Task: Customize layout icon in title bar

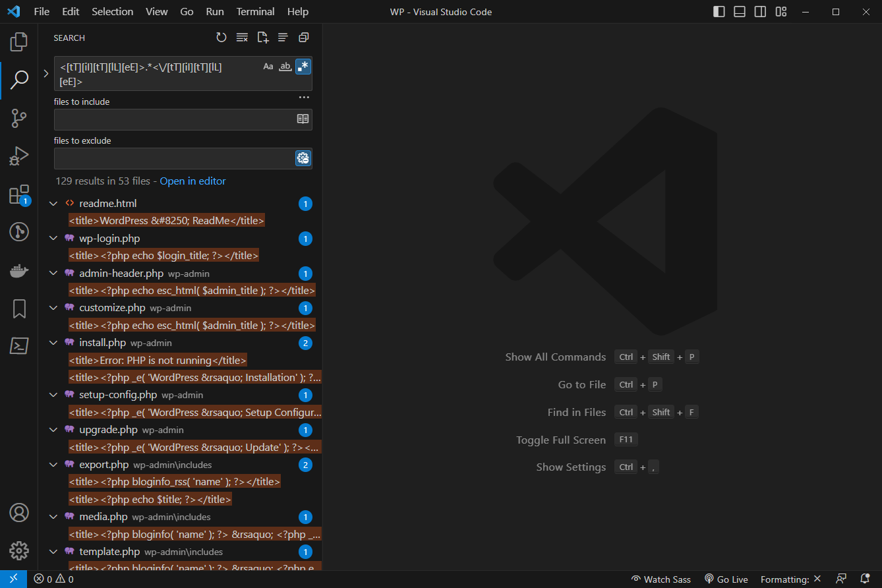Action: (781, 12)
